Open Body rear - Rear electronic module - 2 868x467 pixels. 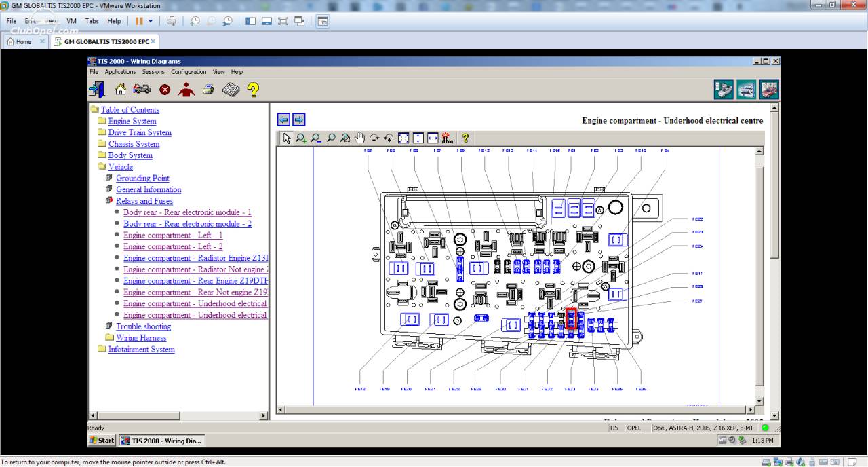187,224
